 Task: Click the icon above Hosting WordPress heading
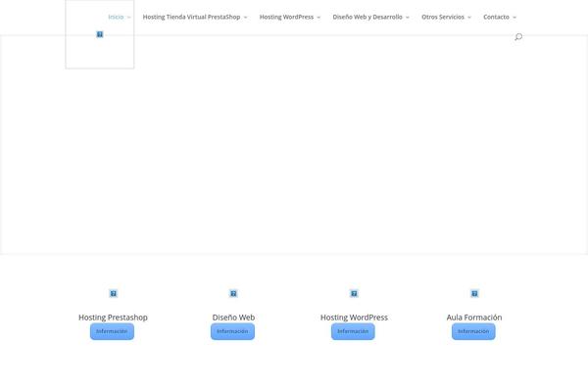click(x=354, y=293)
